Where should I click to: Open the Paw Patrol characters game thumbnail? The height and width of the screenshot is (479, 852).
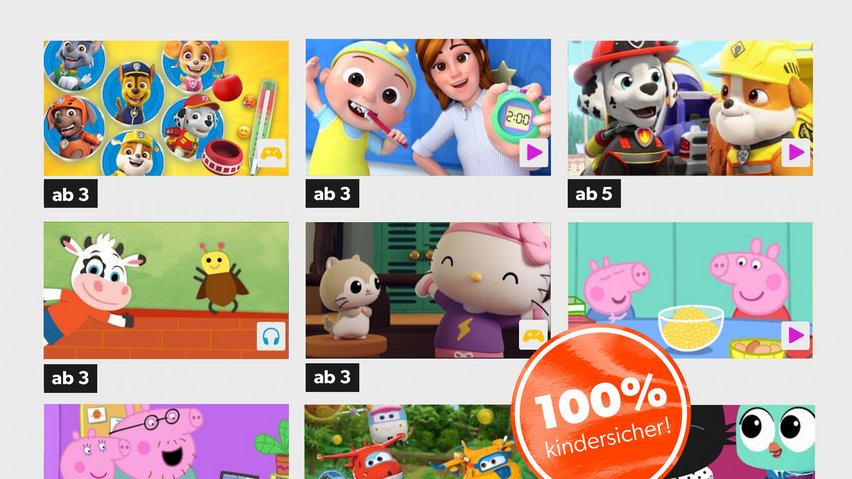click(166, 108)
